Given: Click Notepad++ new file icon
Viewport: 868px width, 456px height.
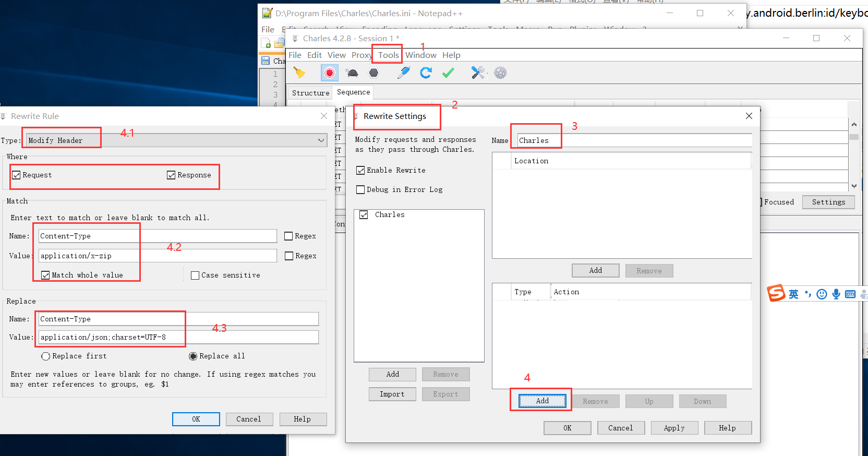Looking at the screenshot, I should pyautogui.click(x=266, y=43).
